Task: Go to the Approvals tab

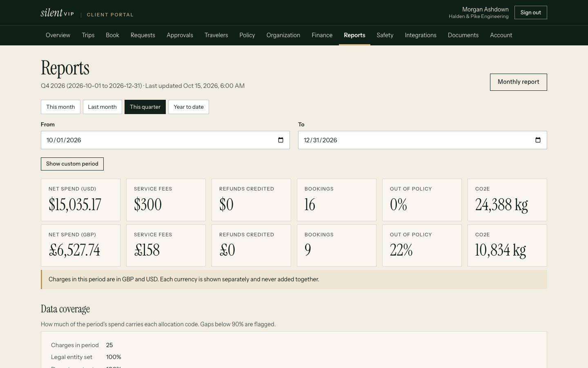Action: [x=180, y=35]
